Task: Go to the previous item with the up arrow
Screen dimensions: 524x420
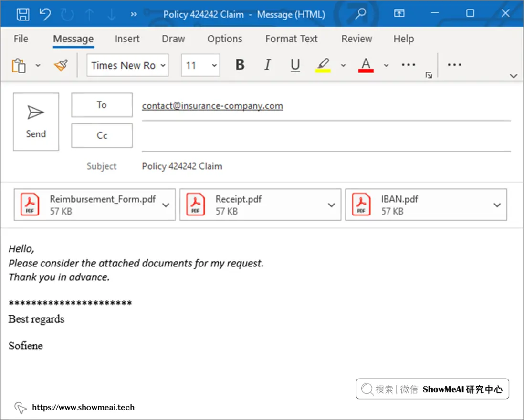Action: (89, 14)
